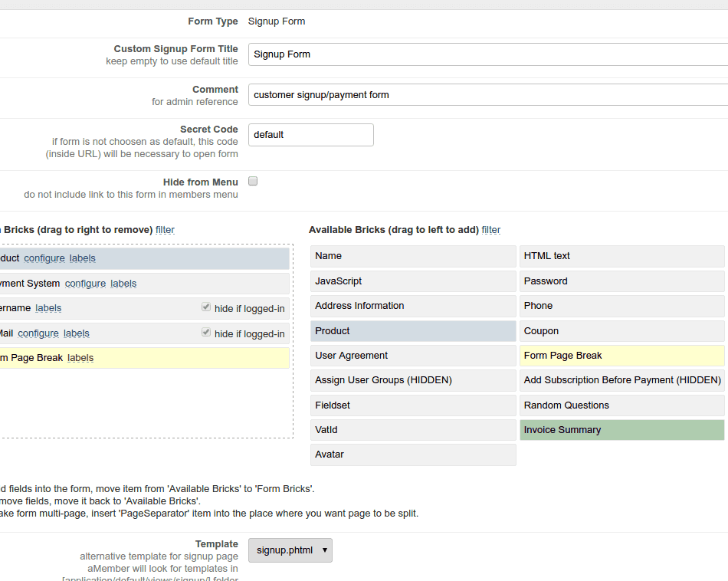Select Form Page Break in Available Bricks
The height and width of the screenshot is (581, 728).
pyautogui.click(x=621, y=356)
